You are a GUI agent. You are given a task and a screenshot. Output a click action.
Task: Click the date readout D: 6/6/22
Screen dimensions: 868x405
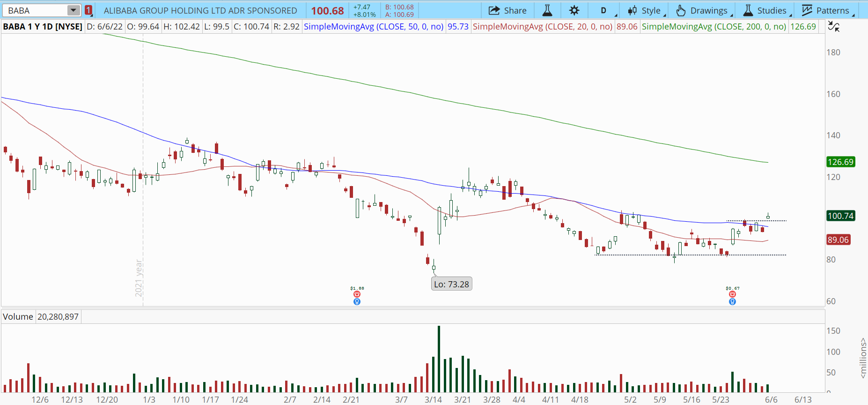105,27
